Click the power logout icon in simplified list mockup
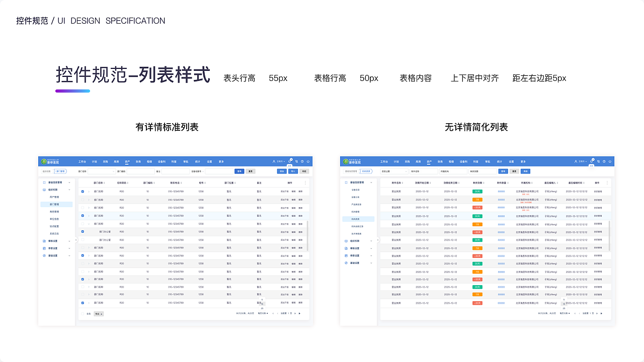644x362 pixels. [x=610, y=161]
